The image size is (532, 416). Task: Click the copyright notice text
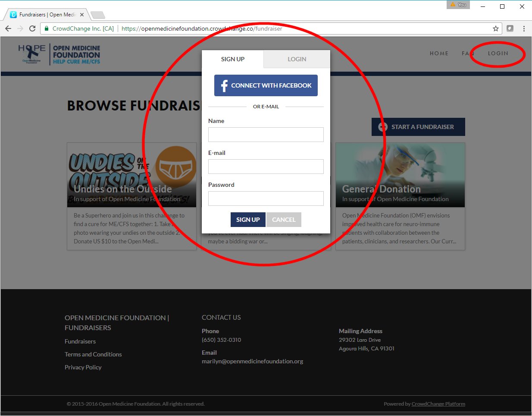click(136, 404)
